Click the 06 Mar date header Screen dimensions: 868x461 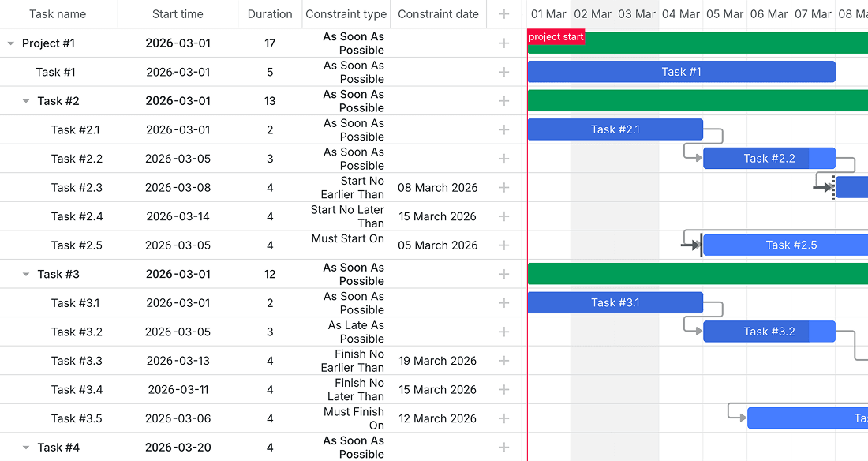pyautogui.click(x=769, y=14)
